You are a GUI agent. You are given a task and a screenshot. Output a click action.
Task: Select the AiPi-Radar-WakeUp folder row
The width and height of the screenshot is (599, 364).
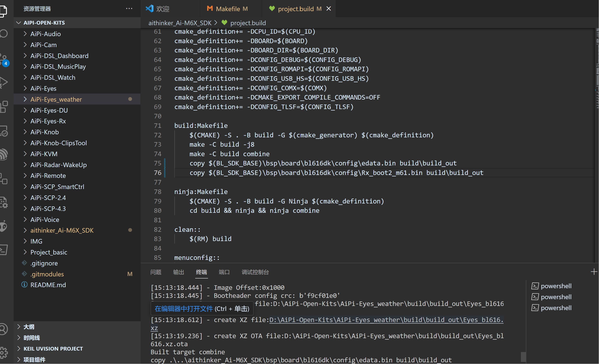77,165
